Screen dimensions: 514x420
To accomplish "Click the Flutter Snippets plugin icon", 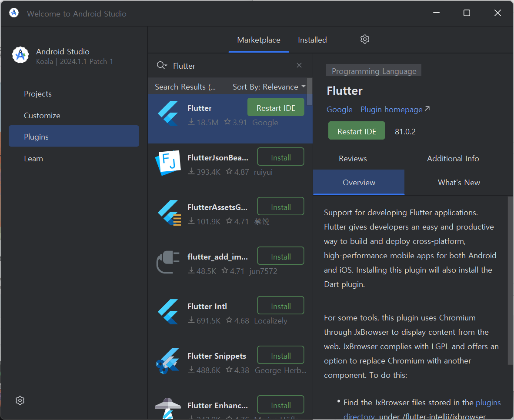I will pos(168,361).
